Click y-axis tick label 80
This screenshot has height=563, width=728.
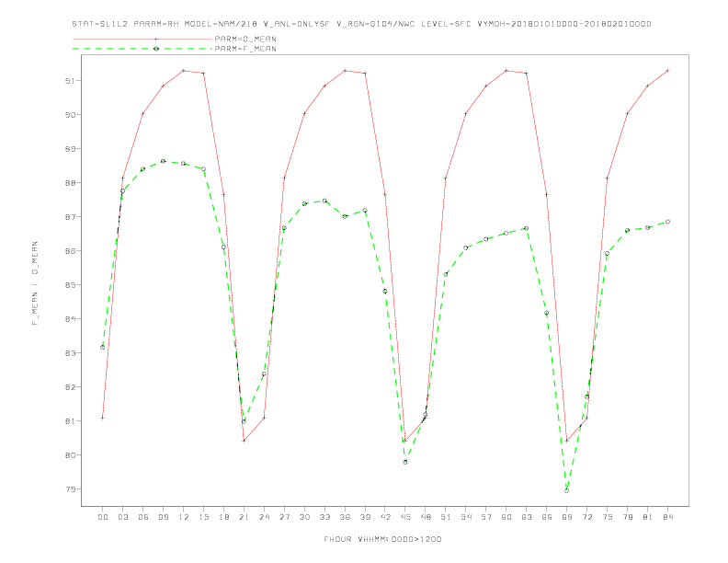click(70, 455)
